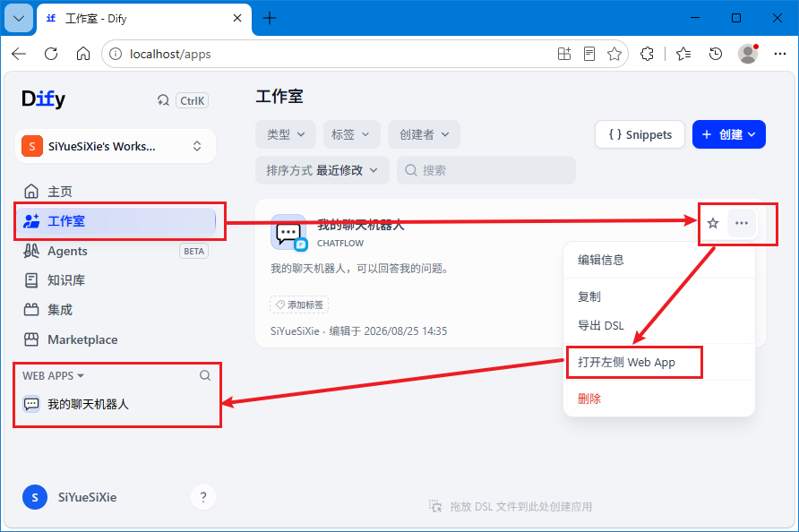This screenshot has height=532, width=799.
Task: Select 打开左侧 Web App menu entry
Action: pos(659,363)
